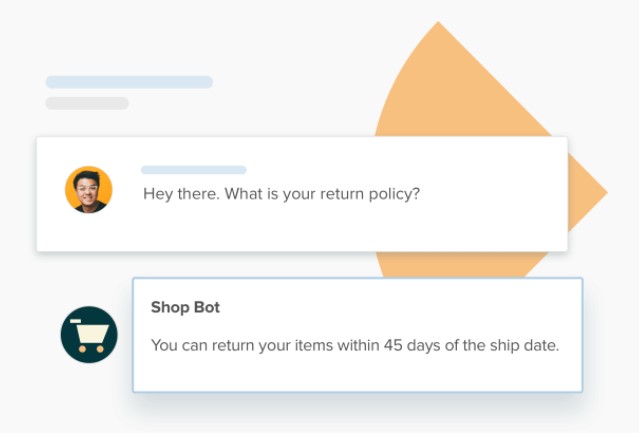639x433 pixels.
Task: Click the "Hey there." greeting text
Action: [181, 193]
